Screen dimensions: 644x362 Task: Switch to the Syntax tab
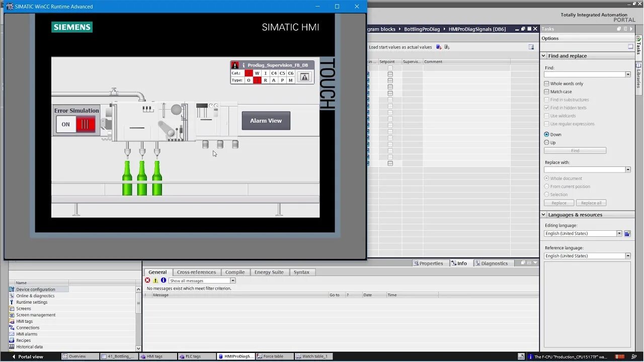click(301, 272)
